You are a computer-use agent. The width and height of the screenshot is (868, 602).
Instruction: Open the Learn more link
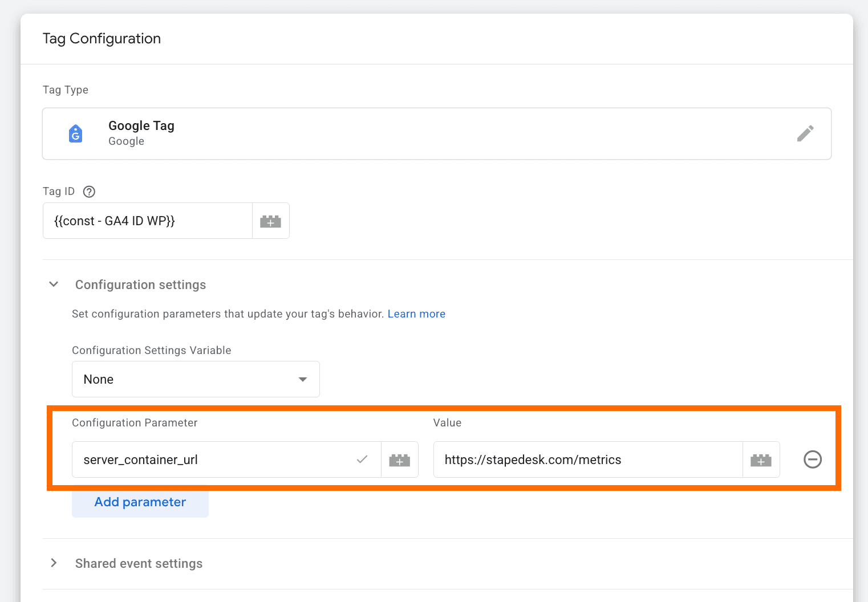pyautogui.click(x=416, y=314)
